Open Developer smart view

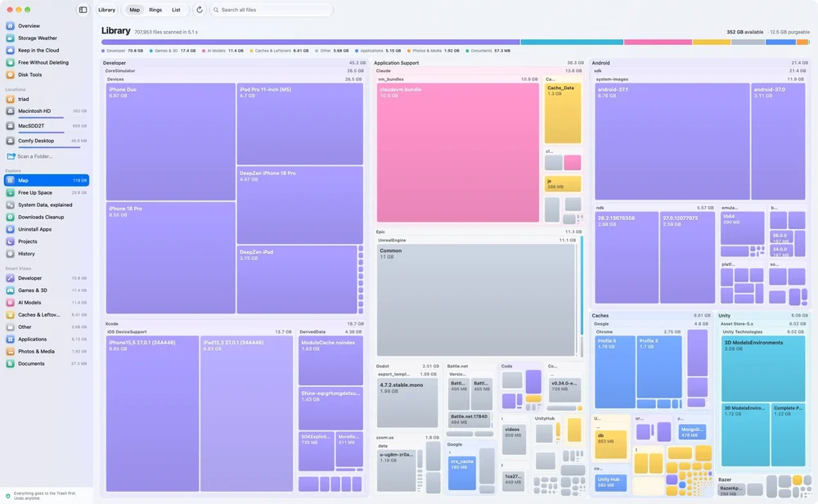coord(47,278)
